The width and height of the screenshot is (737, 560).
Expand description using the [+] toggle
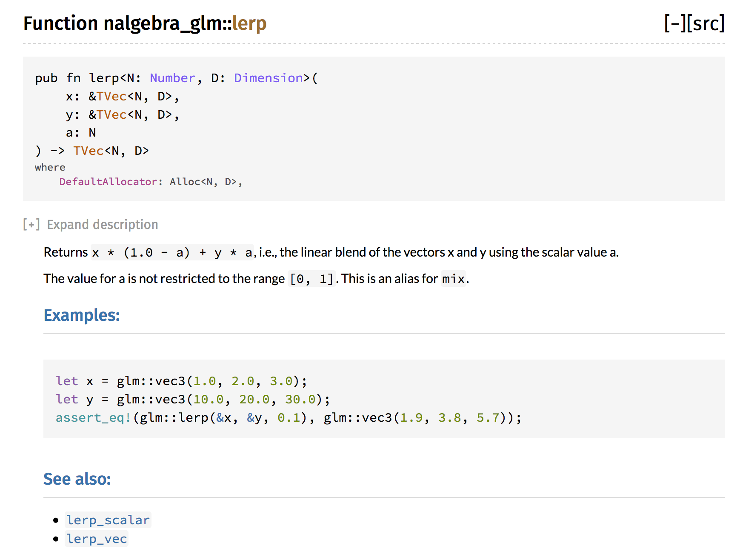click(31, 224)
